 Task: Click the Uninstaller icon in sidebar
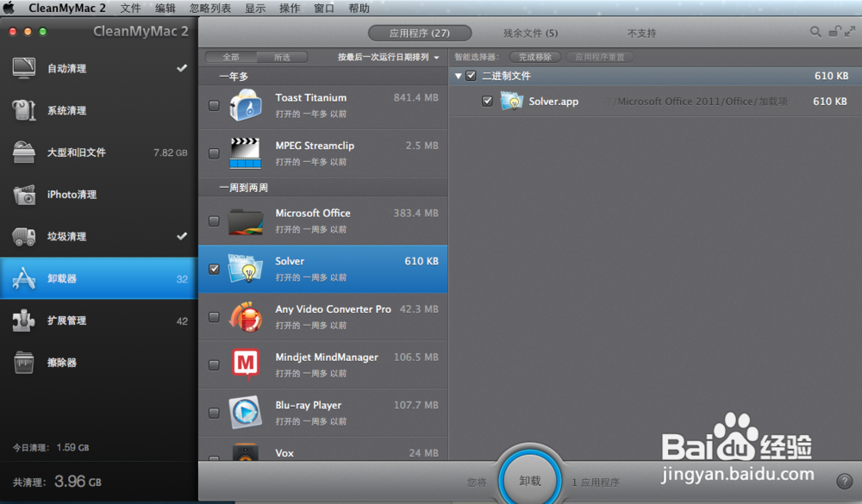coord(24,278)
